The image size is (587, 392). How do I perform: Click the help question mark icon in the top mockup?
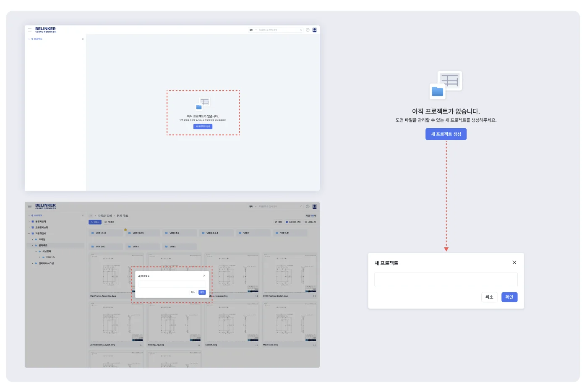[x=308, y=30]
